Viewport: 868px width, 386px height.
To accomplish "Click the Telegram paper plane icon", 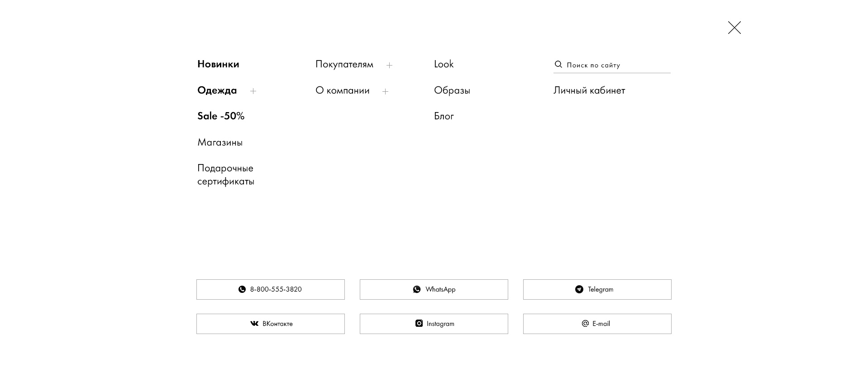I will coord(579,289).
